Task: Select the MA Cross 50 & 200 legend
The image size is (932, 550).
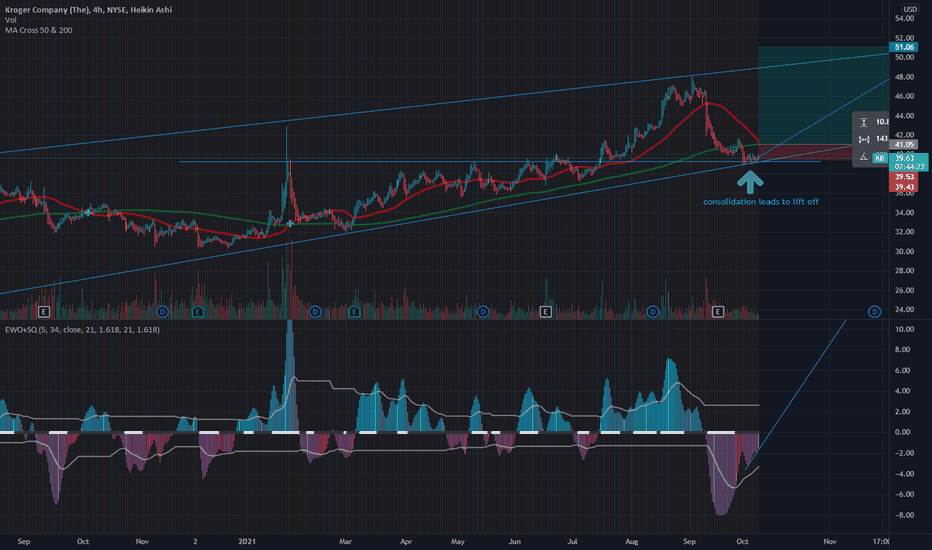Action: tap(39, 30)
